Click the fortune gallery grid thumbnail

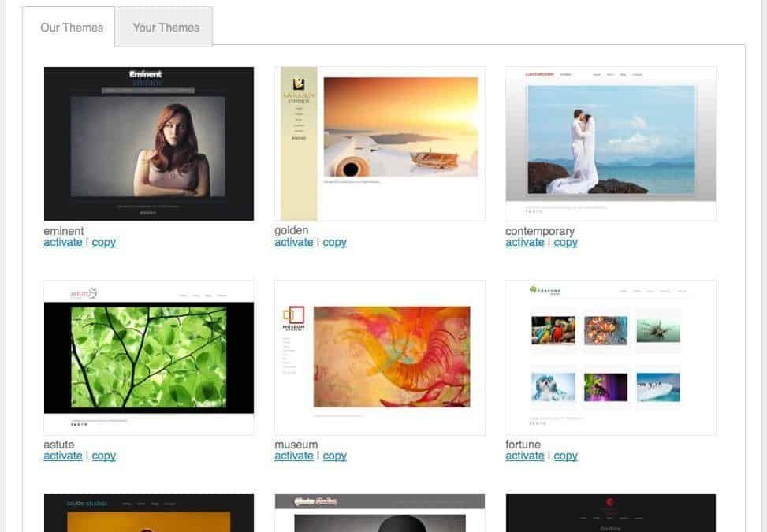click(x=610, y=357)
